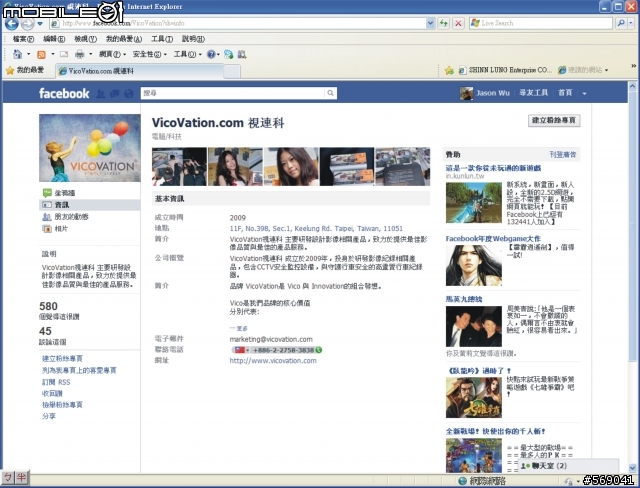Click the Add to Favorites Bar star icon
The width and height of the screenshot is (640, 488).
[x=449, y=71]
